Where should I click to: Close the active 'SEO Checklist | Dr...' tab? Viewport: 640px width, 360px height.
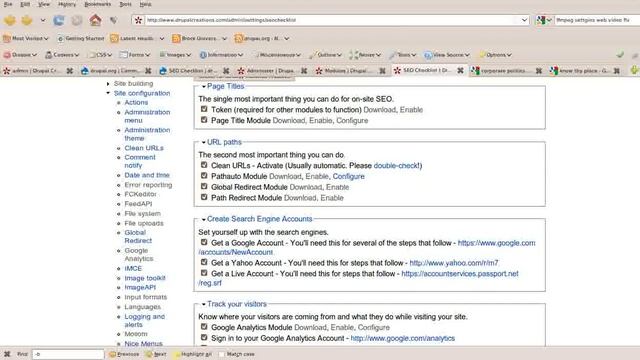tap(460, 70)
